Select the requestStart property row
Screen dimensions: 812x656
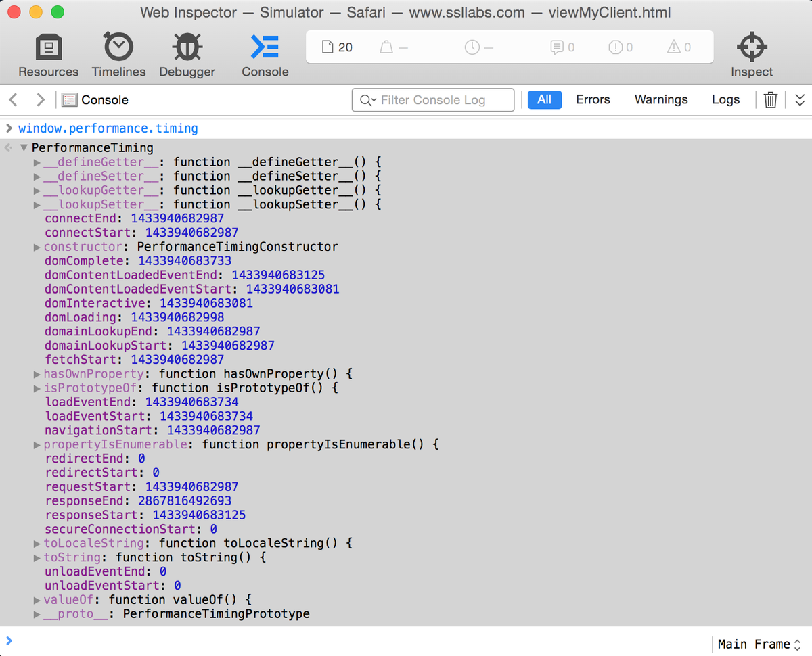141,488
